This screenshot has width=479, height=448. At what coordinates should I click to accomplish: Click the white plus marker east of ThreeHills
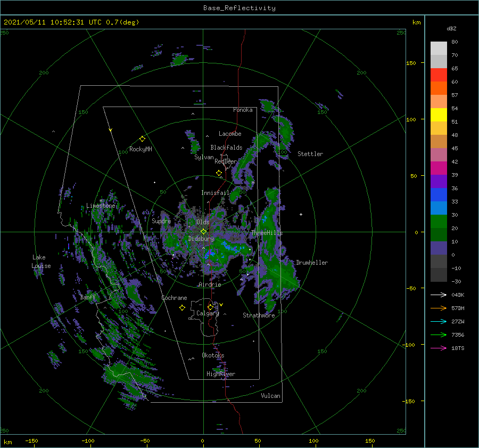click(x=301, y=214)
